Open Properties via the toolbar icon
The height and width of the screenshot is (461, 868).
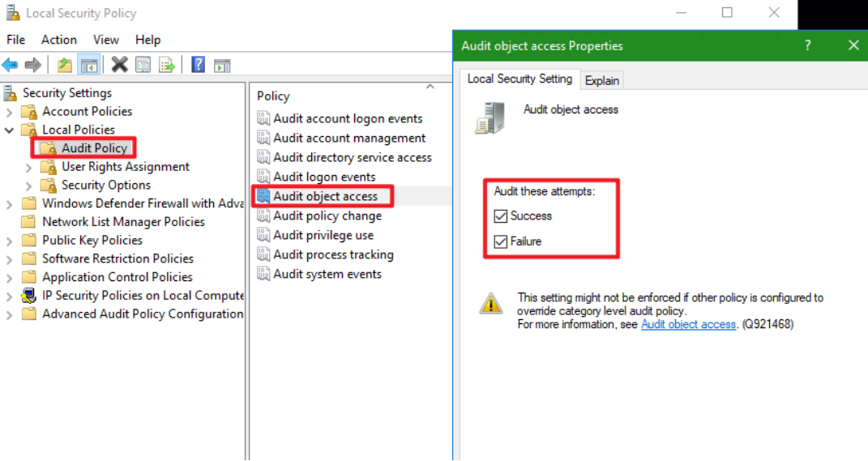pyautogui.click(x=143, y=65)
